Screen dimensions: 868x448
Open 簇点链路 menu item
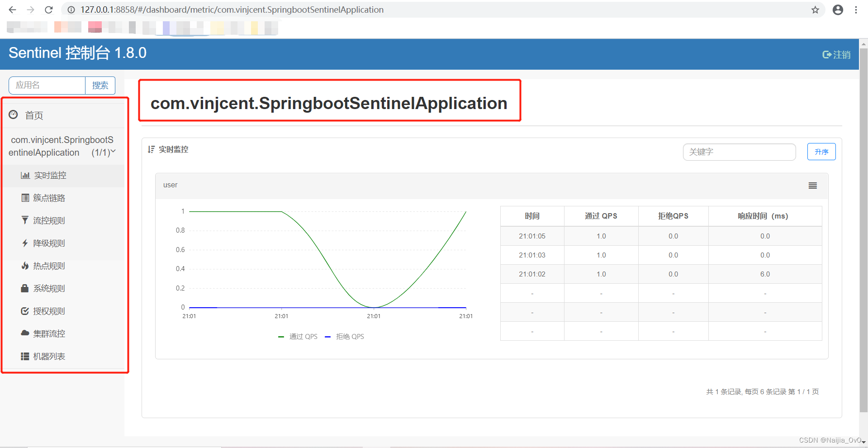(x=64, y=198)
